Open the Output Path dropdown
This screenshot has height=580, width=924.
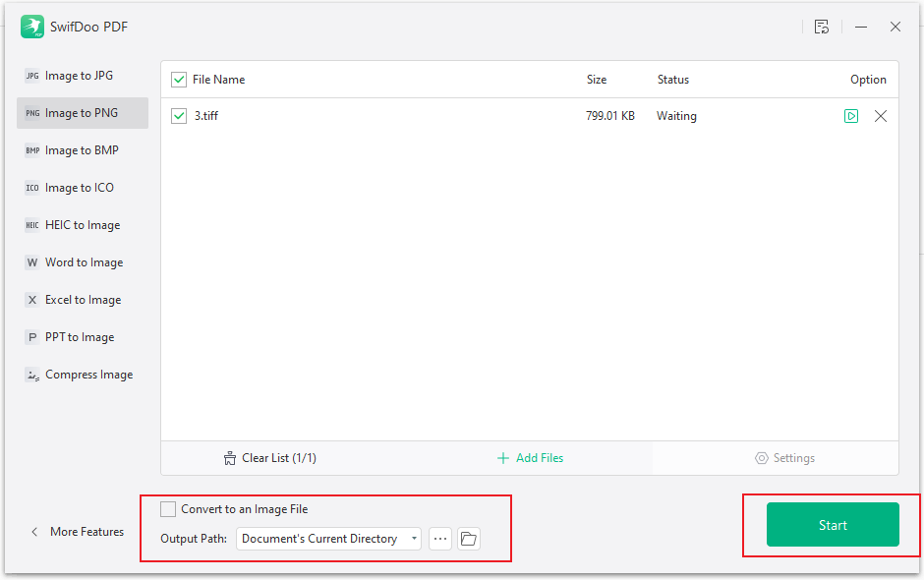pyautogui.click(x=414, y=539)
